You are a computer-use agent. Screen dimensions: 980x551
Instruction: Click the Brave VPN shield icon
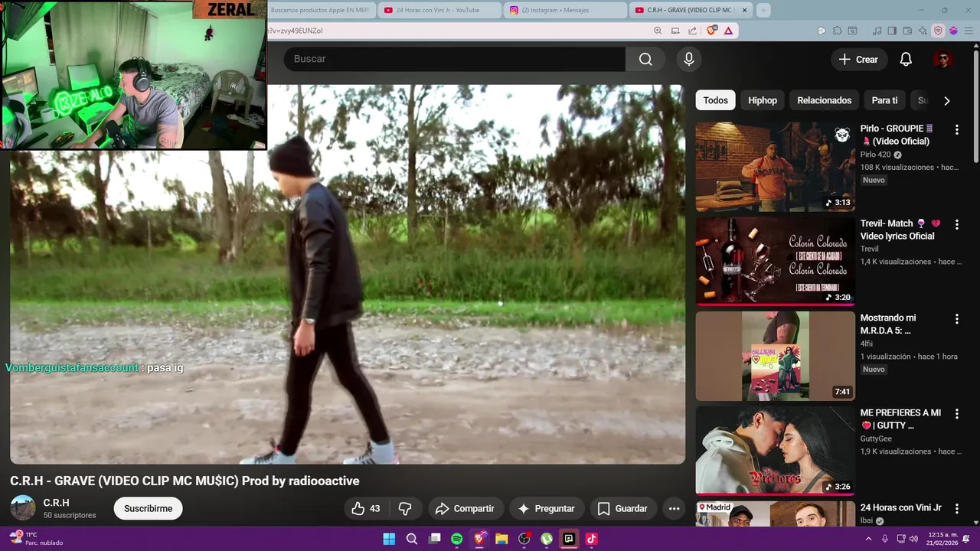[x=938, y=31]
